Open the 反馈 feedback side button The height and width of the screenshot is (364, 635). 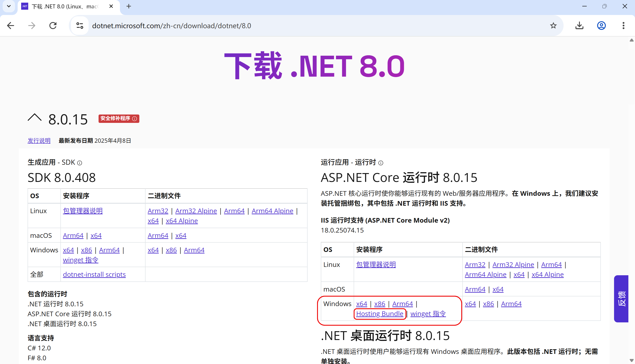point(621,299)
